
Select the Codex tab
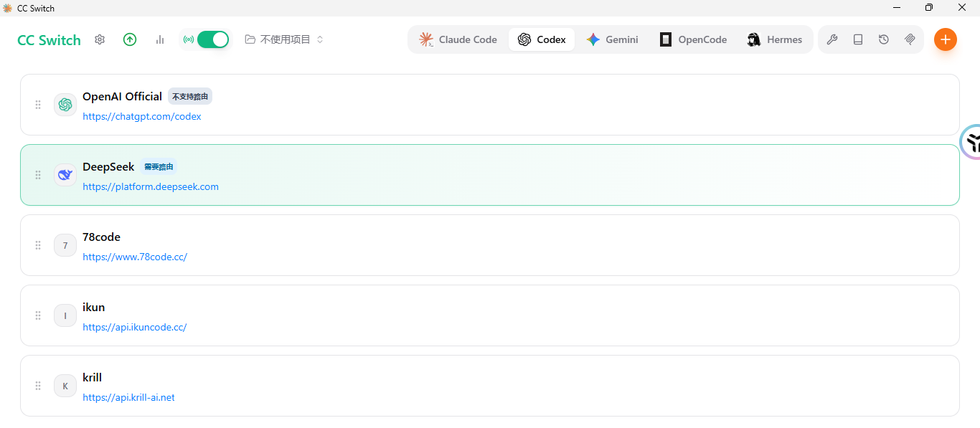tap(542, 39)
